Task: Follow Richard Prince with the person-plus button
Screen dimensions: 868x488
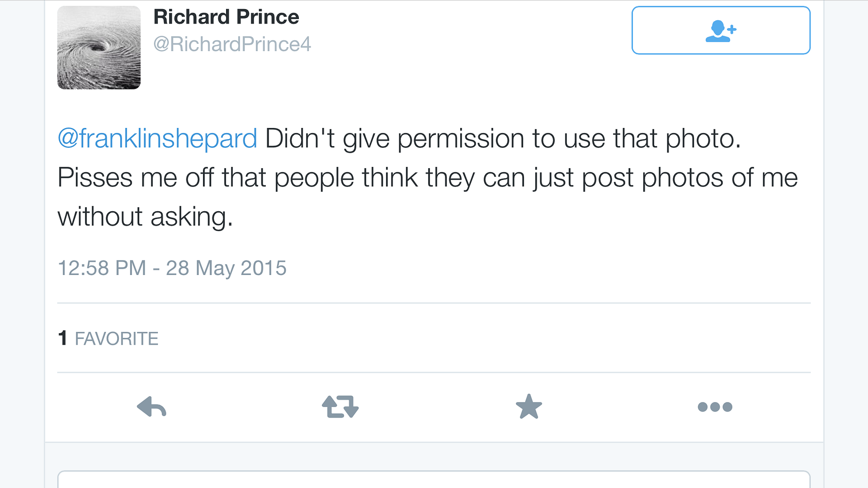Action: pos(721,30)
